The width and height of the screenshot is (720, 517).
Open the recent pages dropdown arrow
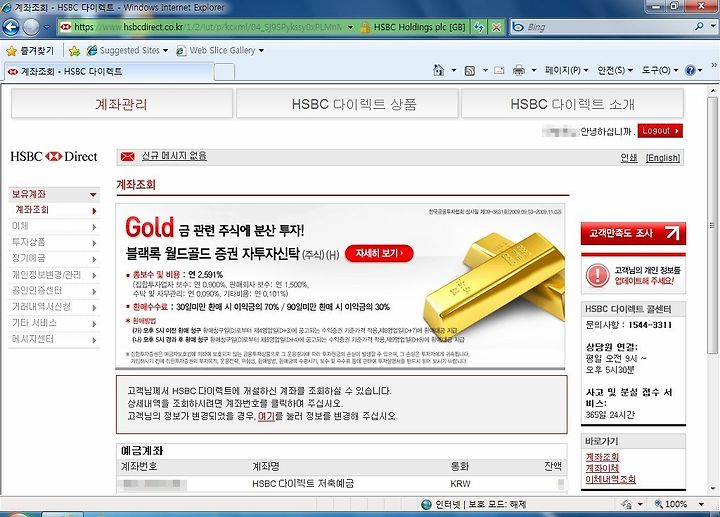47,27
